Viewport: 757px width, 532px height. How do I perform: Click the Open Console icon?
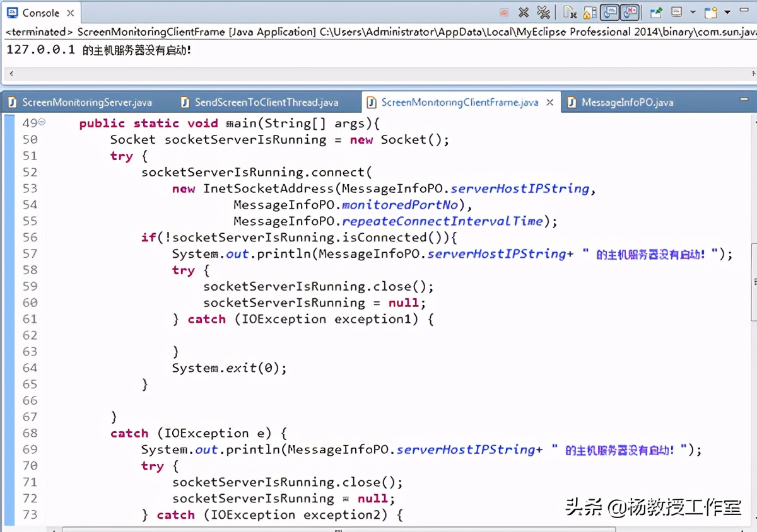[711, 12]
